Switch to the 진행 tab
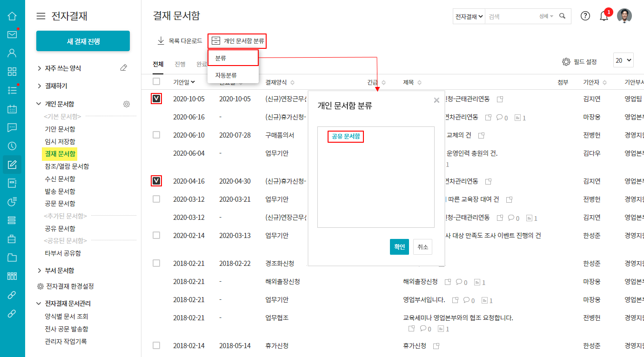 [x=180, y=64]
